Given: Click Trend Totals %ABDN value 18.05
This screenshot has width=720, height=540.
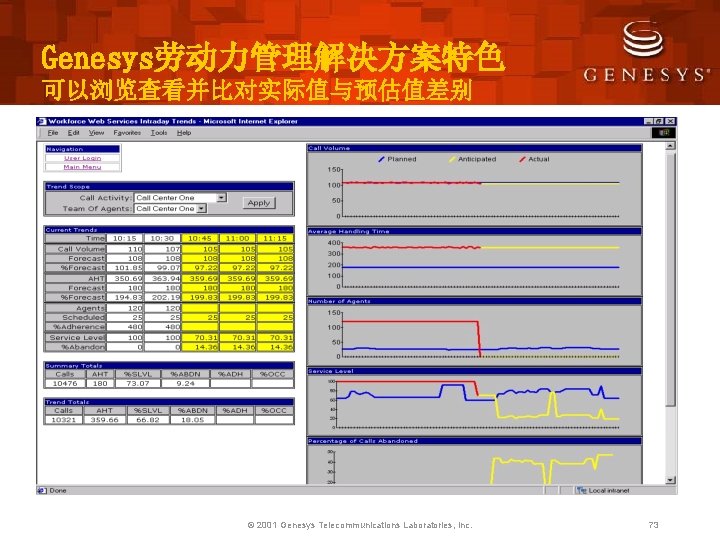Looking at the screenshot, I should click(x=192, y=420).
